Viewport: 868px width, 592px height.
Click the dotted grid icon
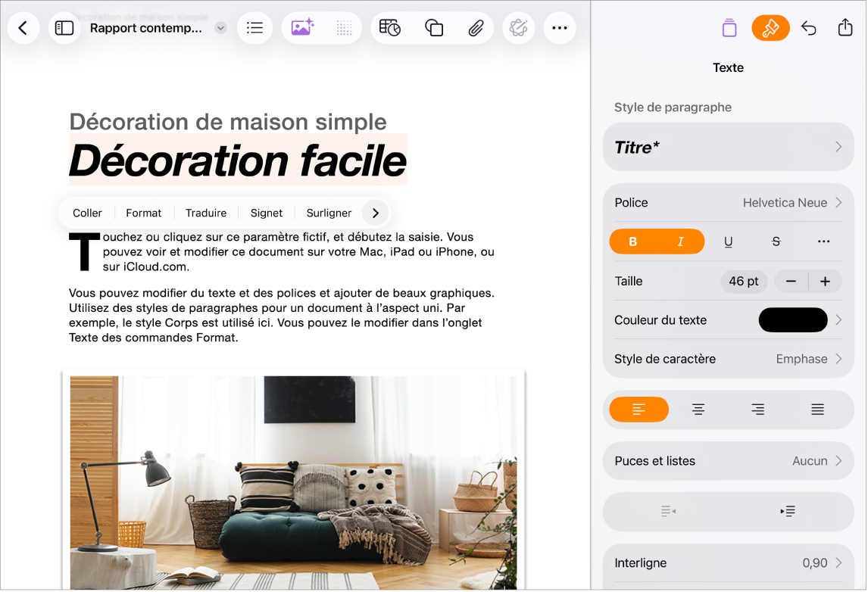345,28
